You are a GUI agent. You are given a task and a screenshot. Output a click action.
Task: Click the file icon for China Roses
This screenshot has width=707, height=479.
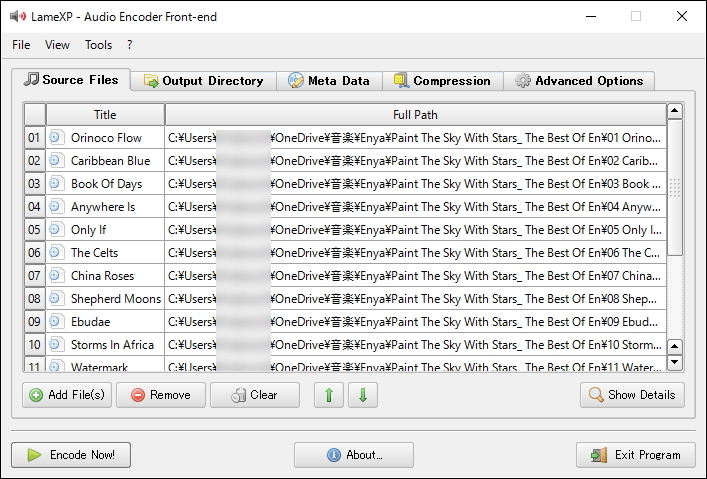(56, 275)
